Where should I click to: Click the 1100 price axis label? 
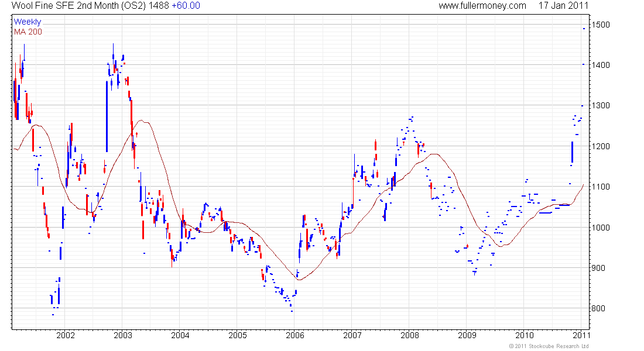tap(601, 187)
